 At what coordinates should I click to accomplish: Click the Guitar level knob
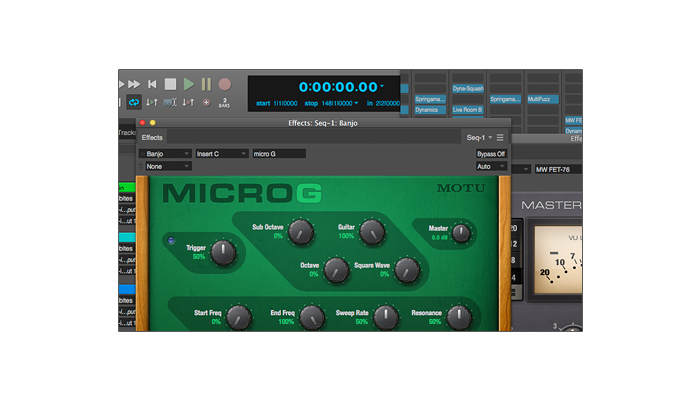[372, 232]
